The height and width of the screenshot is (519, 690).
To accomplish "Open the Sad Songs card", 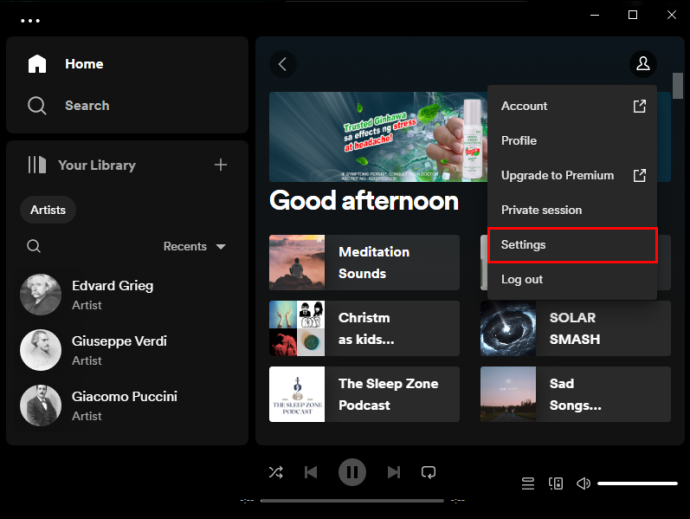I will click(576, 394).
